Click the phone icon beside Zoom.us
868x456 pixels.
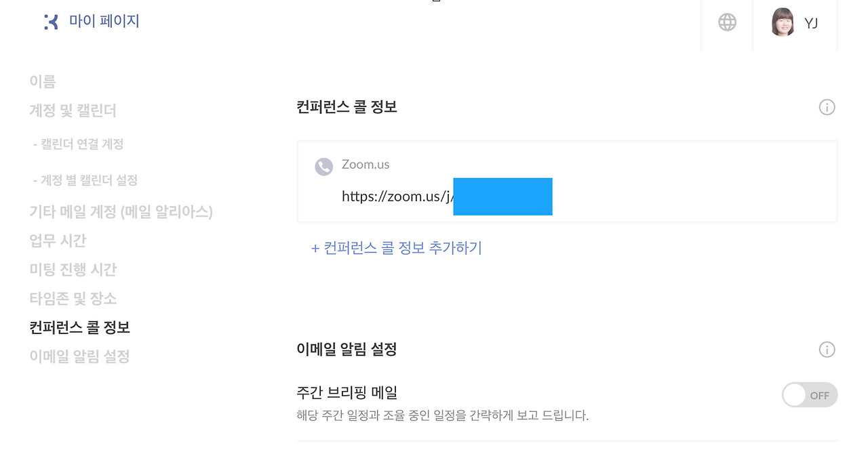[x=324, y=166]
